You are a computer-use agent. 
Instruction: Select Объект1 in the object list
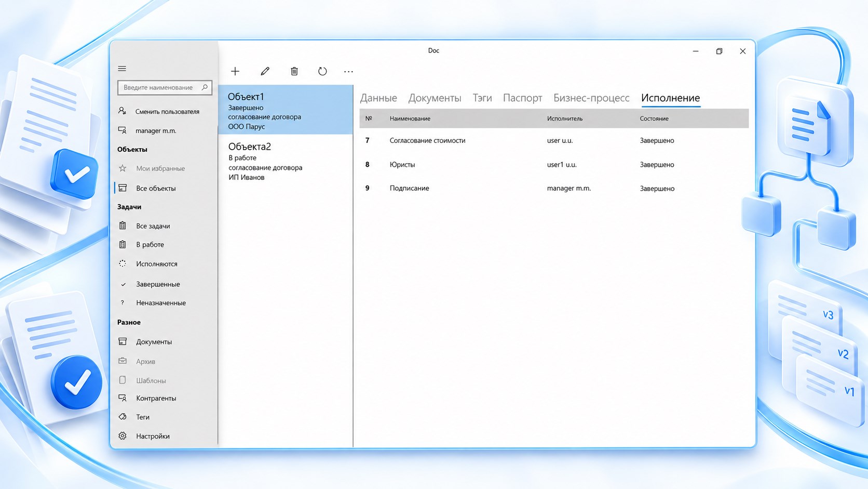point(286,110)
